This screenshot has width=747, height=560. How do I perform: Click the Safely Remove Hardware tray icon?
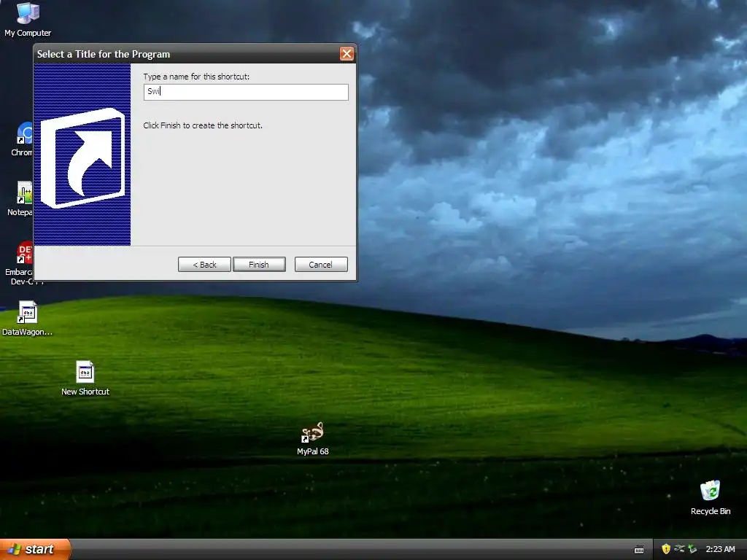click(x=692, y=549)
